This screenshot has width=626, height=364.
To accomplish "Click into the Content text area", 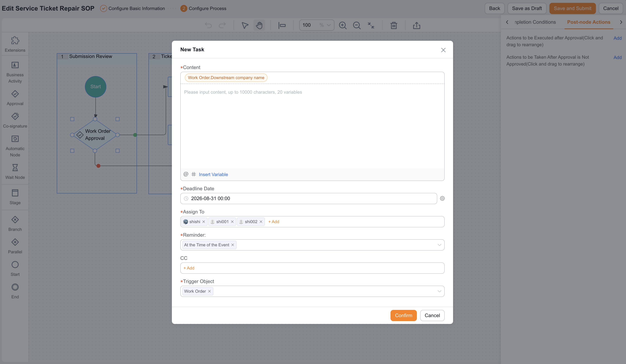I will tap(312, 126).
